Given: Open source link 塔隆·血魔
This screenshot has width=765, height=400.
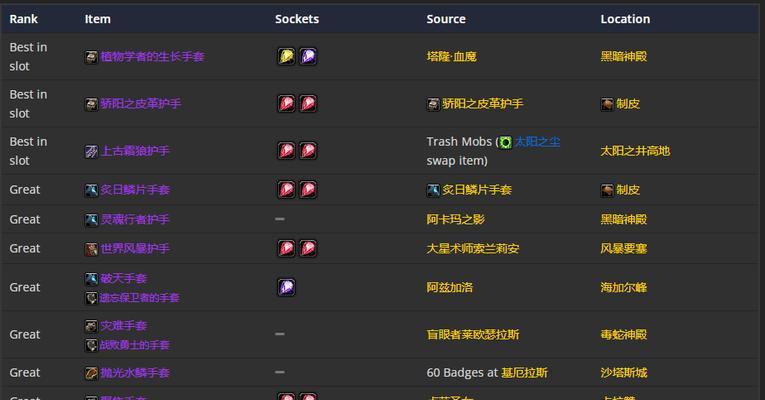Looking at the screenshot, I should [451, 57].
